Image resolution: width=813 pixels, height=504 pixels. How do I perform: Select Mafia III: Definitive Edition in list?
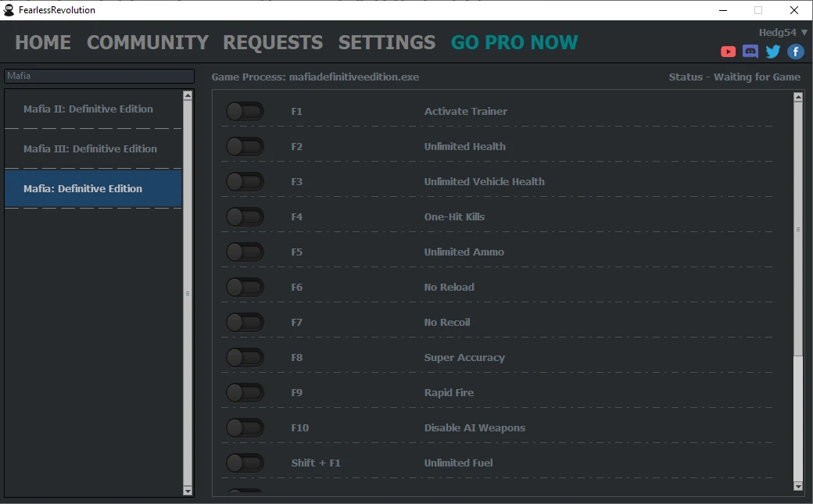click(x=93, y=148)
